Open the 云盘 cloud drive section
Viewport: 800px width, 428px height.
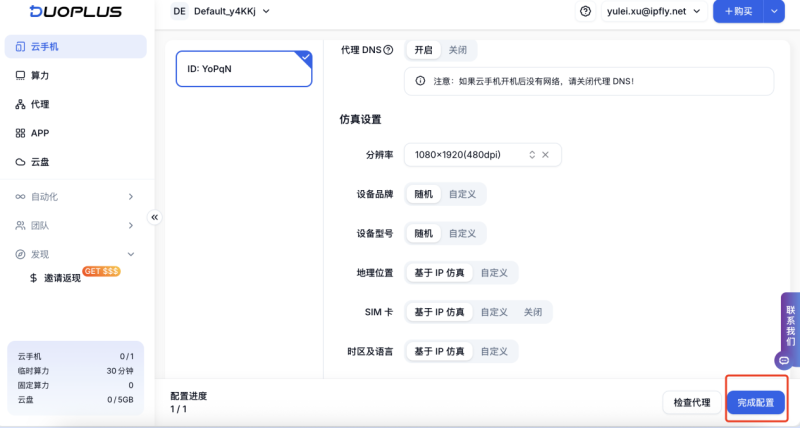(x=76, y=162)
